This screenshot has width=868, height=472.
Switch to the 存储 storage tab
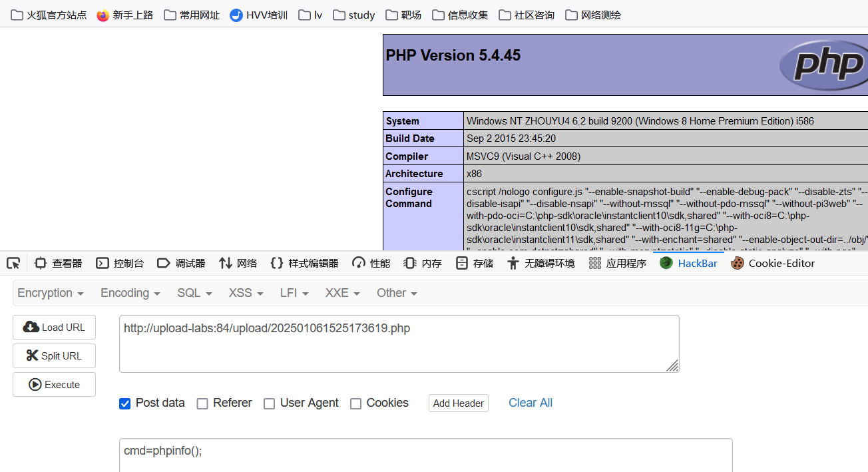pos(475,263)
